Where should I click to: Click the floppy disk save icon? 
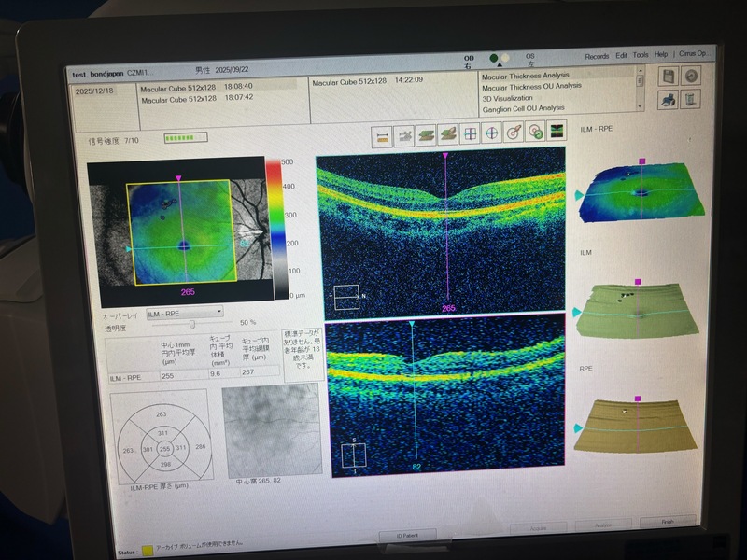pyautogui.click(x=668, y=77)
